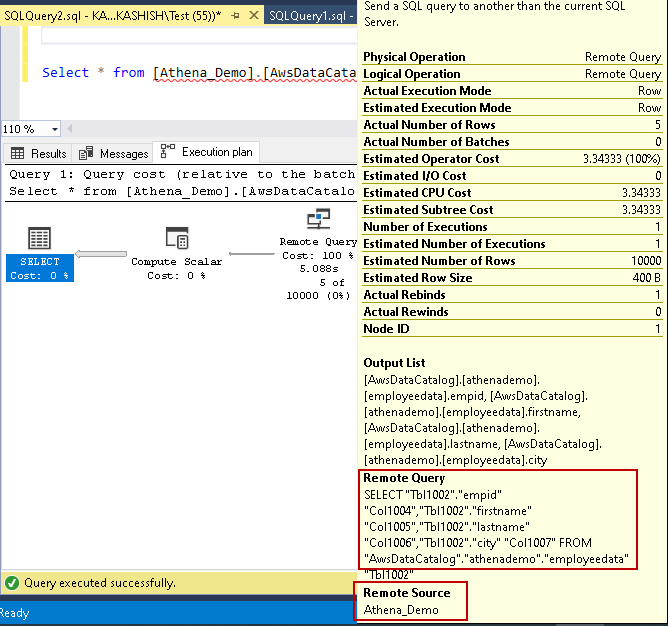This screenshot has height=626, width=668.
Task: Switch to the SQLQuery1.sql document tab
Action: click(x=312, y=17)
